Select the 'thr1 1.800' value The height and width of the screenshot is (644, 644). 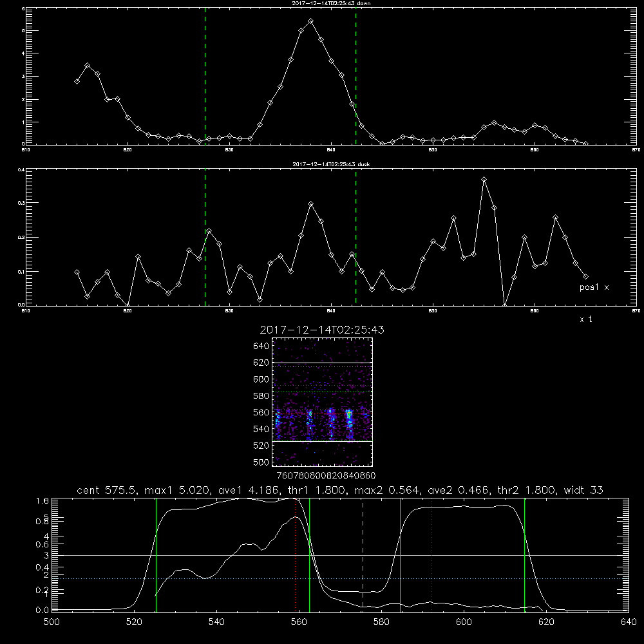[x=317, y=490]
